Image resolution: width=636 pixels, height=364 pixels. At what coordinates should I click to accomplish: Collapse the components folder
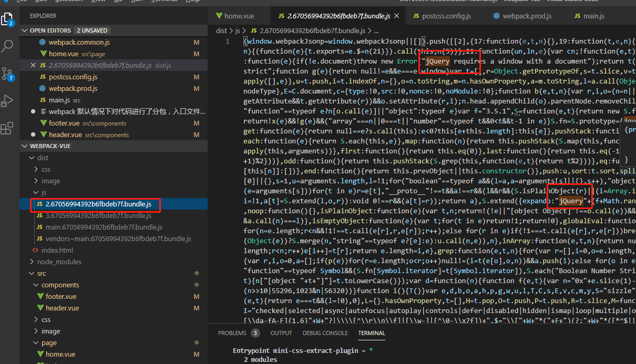click(x=36, y=285)
